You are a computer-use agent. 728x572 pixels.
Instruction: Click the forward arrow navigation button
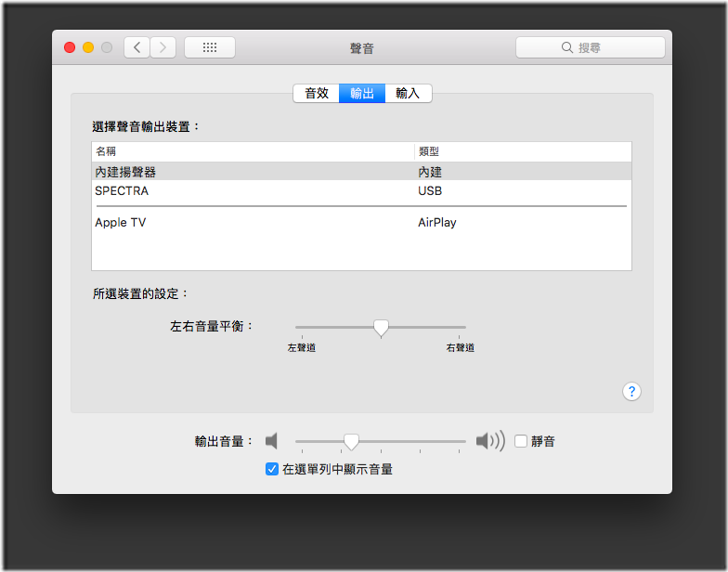(163, 47)
